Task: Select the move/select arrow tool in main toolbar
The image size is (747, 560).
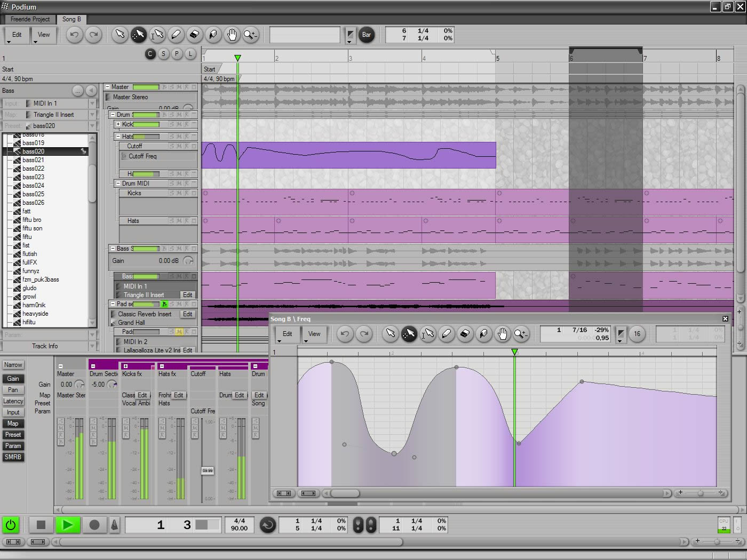Action: tap(138, 35)
